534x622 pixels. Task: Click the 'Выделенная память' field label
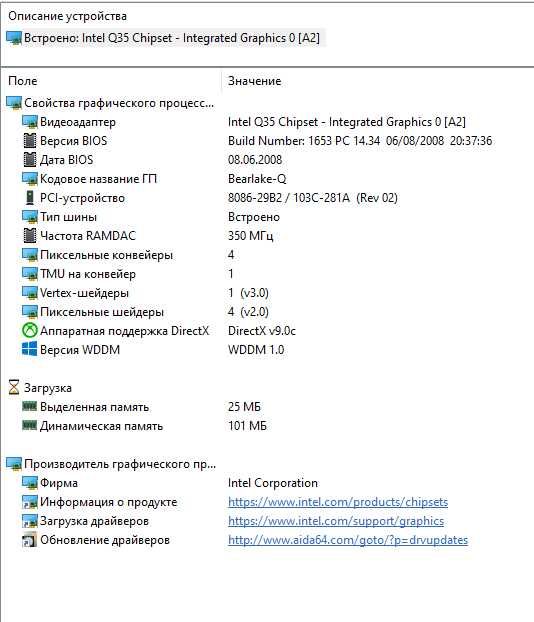pos(94,407)
